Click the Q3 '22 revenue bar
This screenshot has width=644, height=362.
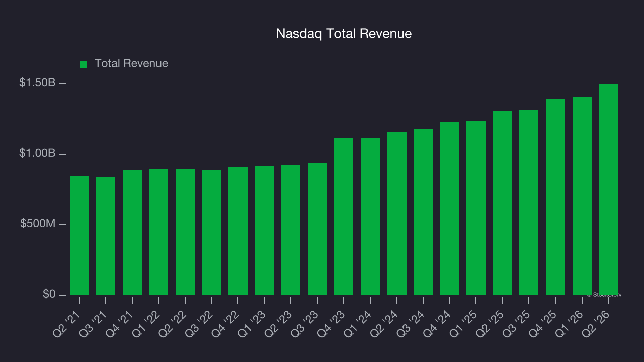tap(211, 232)
